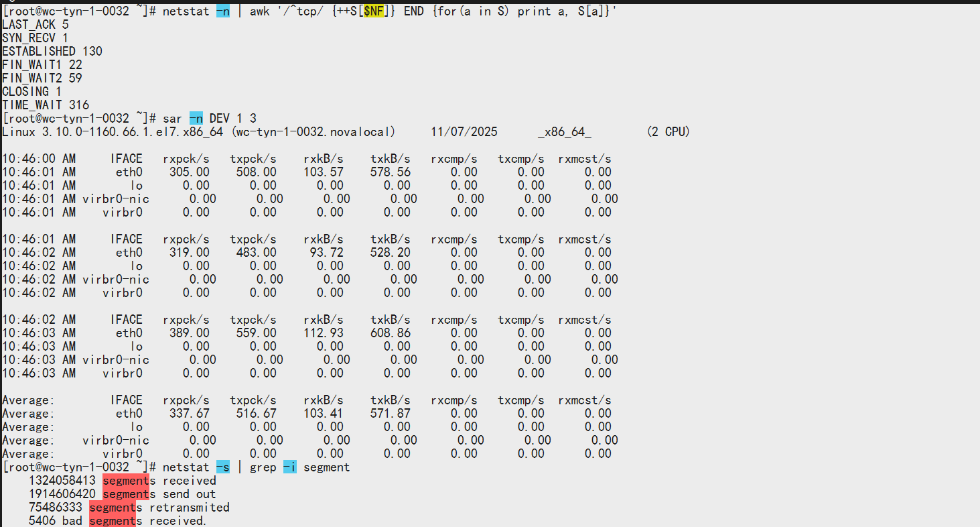Click the date "11/07/2025"
980x527 pixels.
point(464,132)
